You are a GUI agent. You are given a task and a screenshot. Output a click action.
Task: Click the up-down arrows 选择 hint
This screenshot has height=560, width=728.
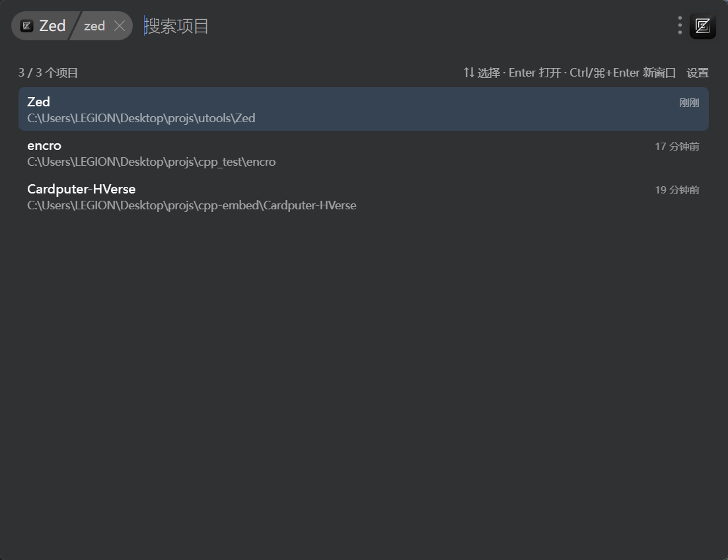pyautogui.click(x=482, y=73)
